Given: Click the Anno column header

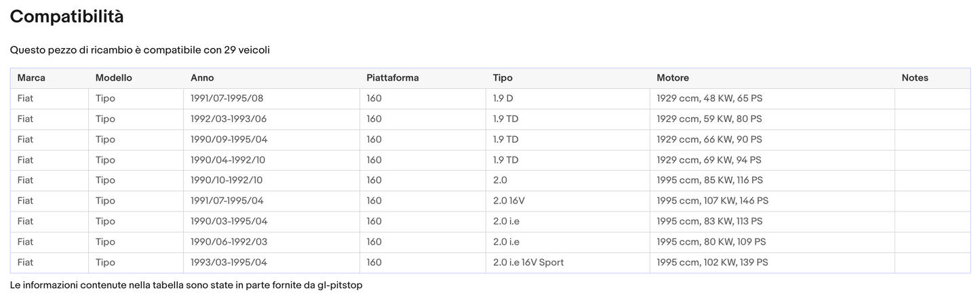Looking at the screenshot, I should click(202, 78).
